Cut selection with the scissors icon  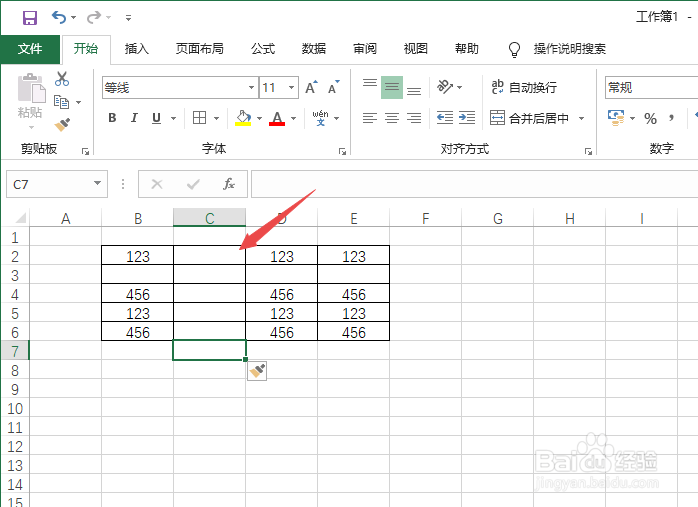click(62, 79)
